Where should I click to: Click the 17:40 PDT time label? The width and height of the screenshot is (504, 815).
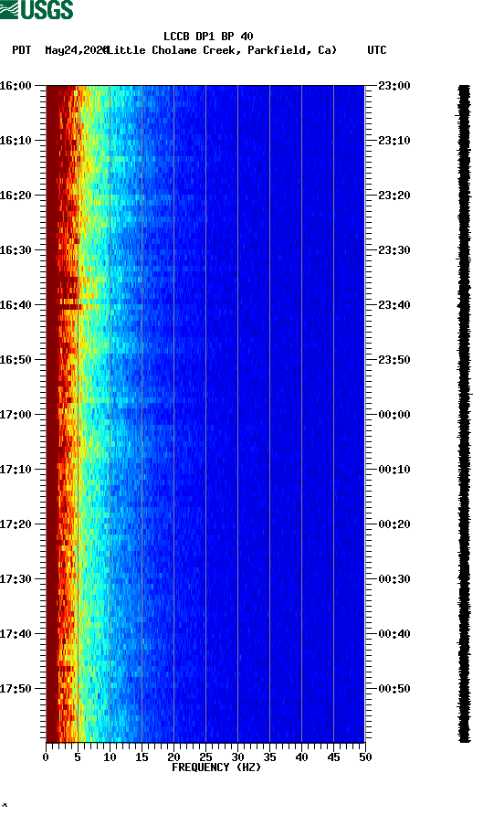tap(16, 634)
